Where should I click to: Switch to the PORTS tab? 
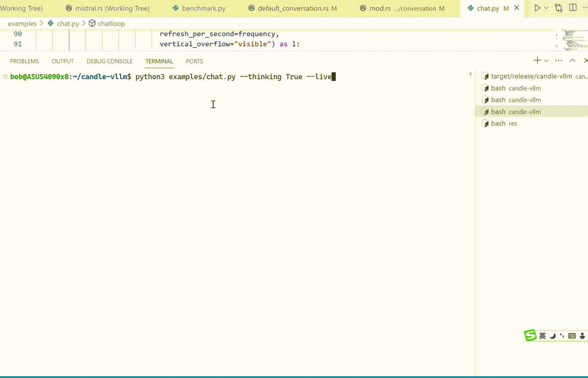(194, 61)
